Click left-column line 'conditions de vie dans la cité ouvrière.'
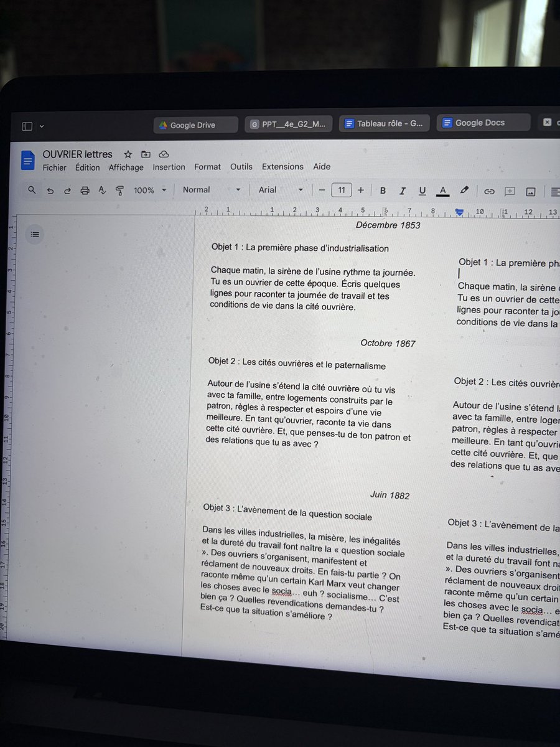This screenshot has height=747, width=560. click(x=282, y=306)
